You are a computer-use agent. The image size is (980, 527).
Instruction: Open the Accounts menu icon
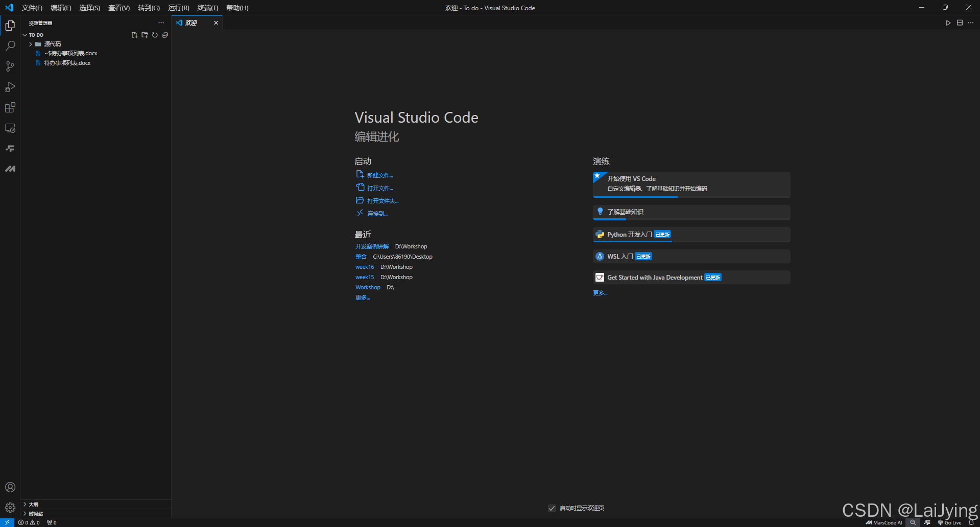(x=10, y=487)
